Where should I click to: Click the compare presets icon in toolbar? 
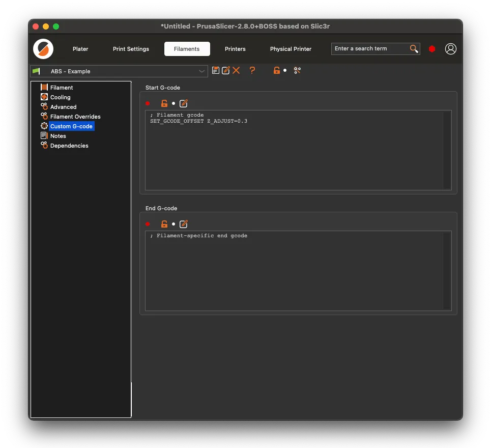click(x=297, y=70)
